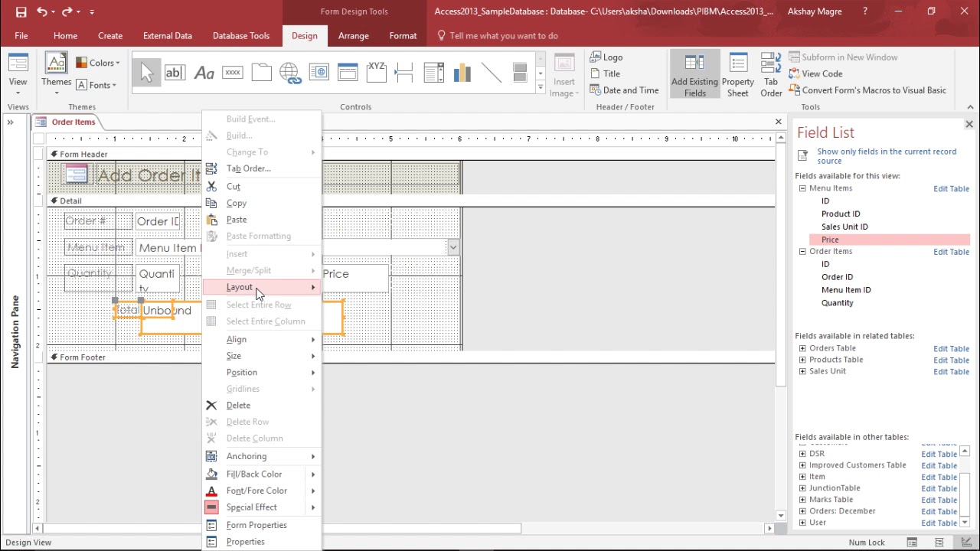Insert Date and Time in header
Screen dimensions: 980x551
click(624, 90)
